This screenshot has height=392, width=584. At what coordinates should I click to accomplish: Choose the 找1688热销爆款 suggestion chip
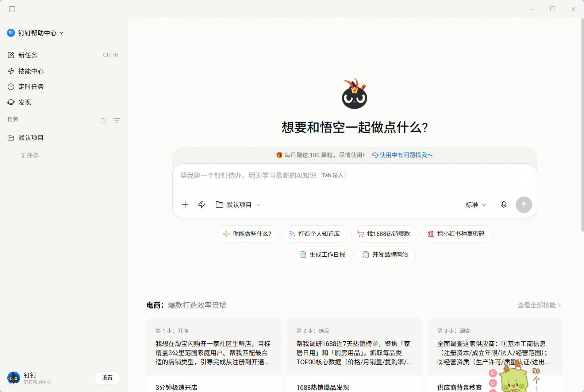pyautogui.click(x=384, y=234)
